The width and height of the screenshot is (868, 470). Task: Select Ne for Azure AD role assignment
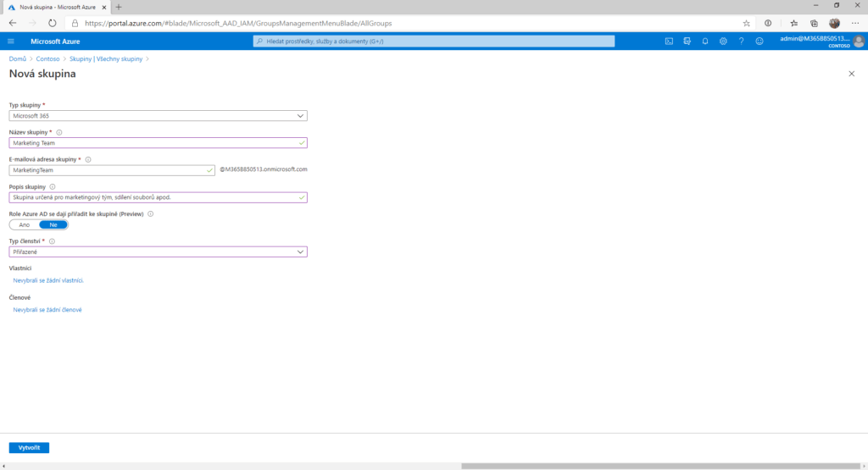pyautogui.click(x=53, y=224)
